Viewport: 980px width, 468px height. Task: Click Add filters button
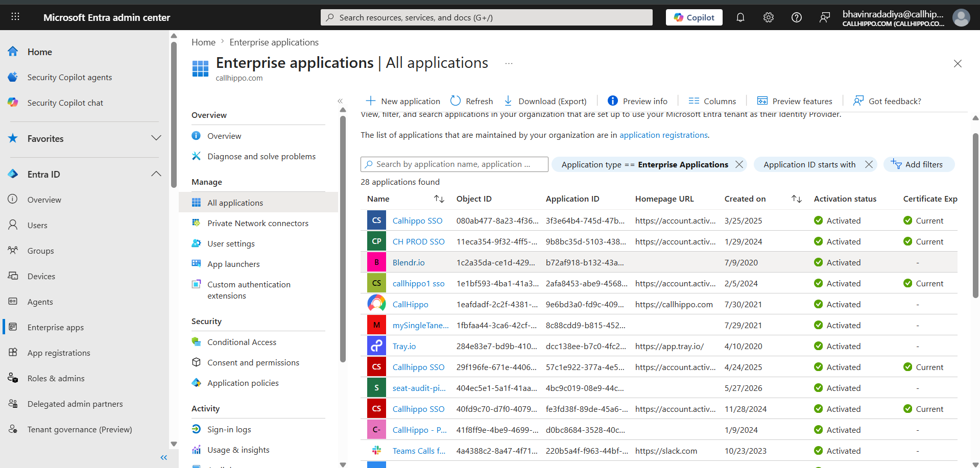918,164
